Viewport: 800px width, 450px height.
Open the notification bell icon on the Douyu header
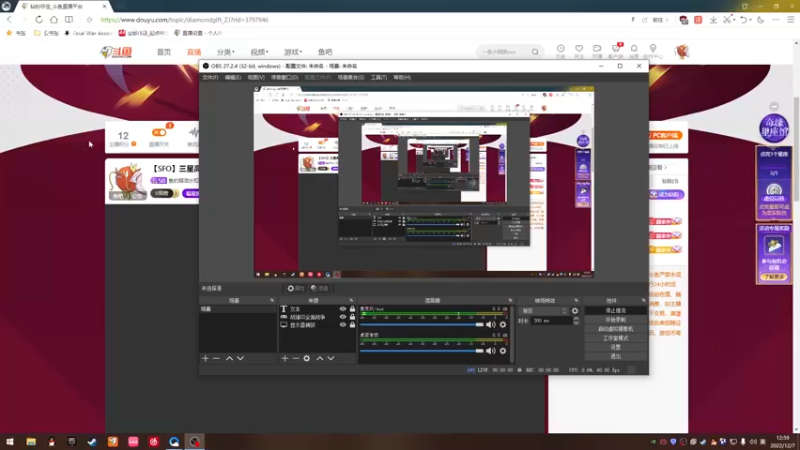634,49
